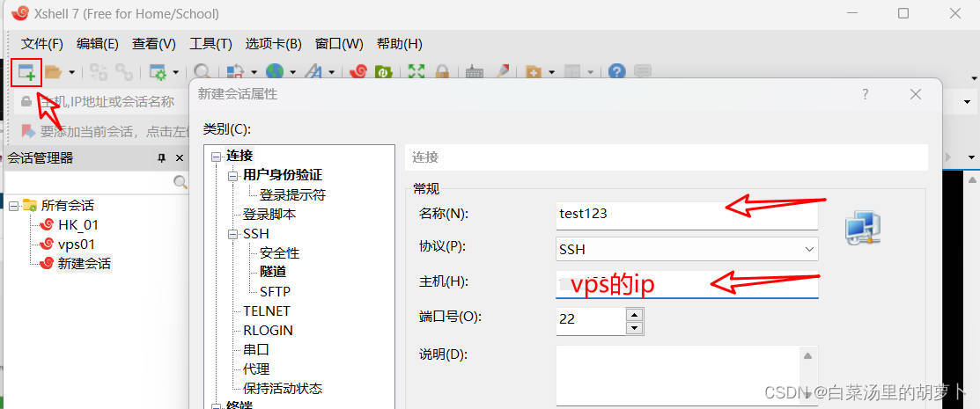Open the 编辑(E) menu
Screen dimensions: 980x409
(x=98, y=44)
